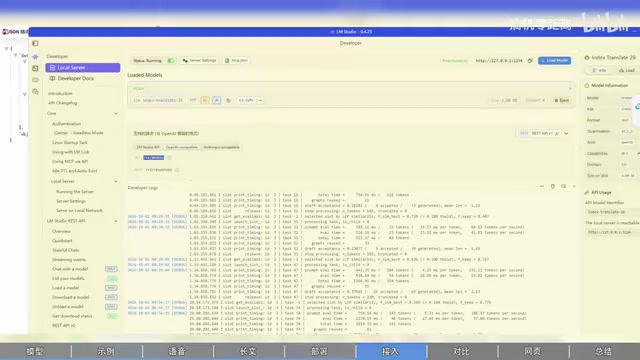Select the Anthropic-compatible tab

222,147
